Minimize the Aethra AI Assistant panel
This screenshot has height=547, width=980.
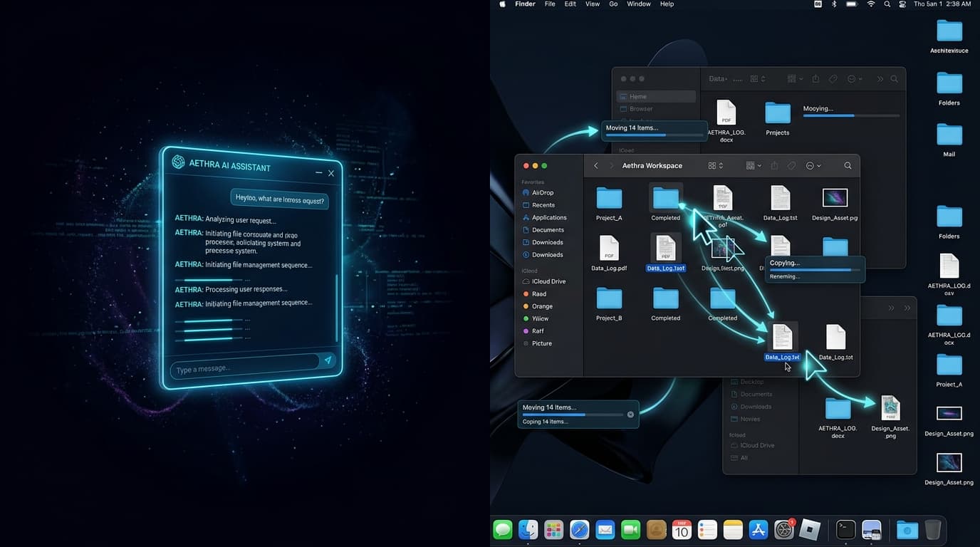(x=318, y=173)
